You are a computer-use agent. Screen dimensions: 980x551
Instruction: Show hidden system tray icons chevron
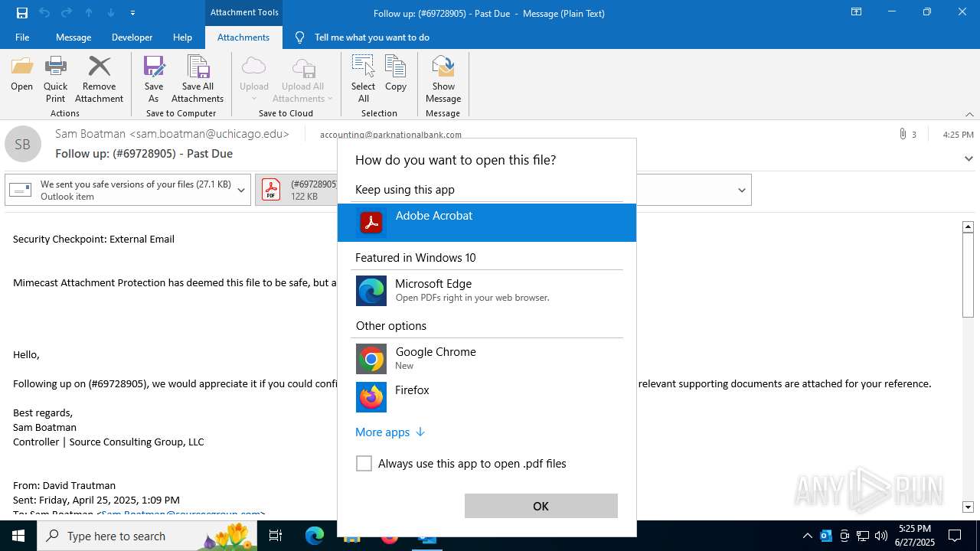coord(807,536)
